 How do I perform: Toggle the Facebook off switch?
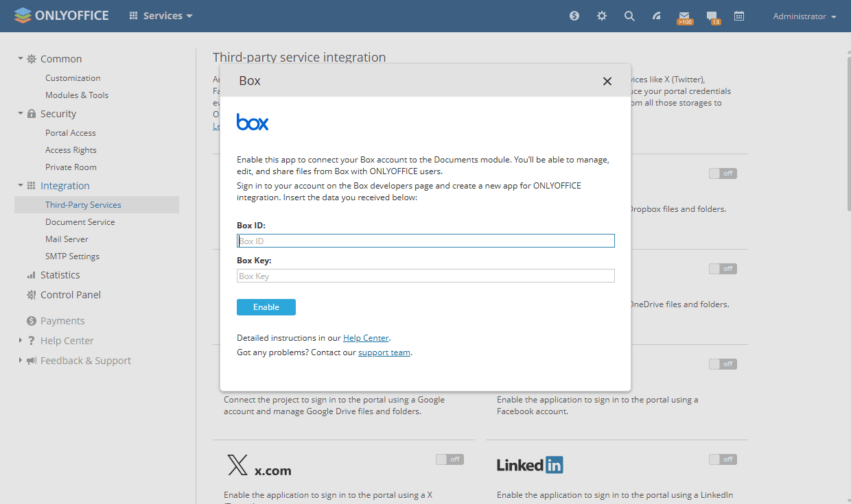pos(723,364)
